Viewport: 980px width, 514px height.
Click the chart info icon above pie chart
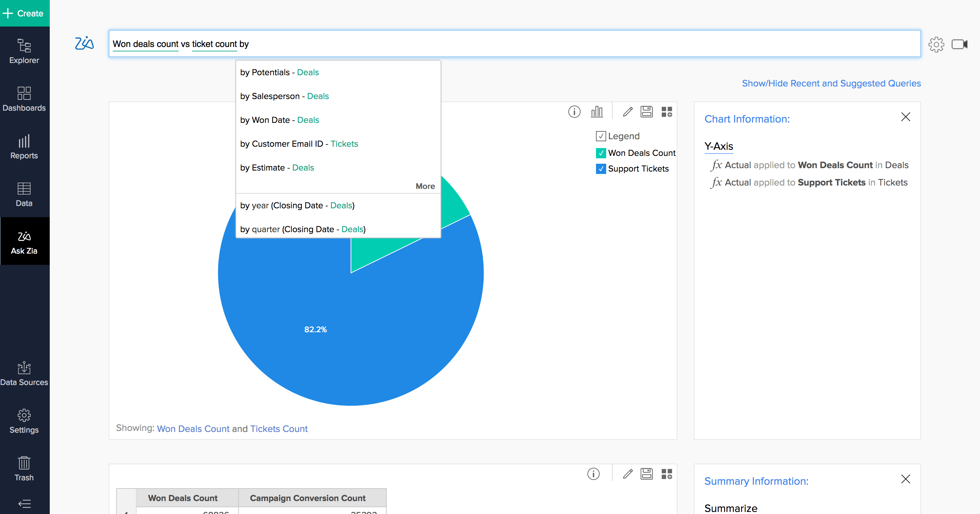574,112
